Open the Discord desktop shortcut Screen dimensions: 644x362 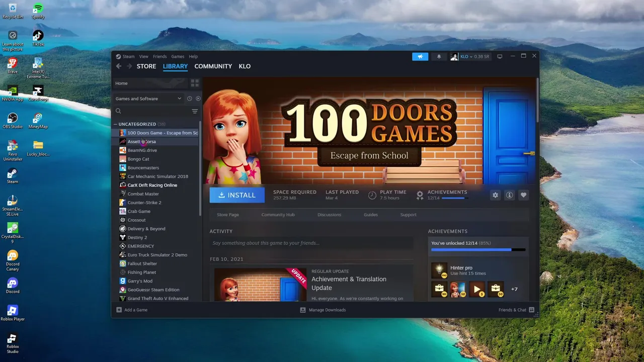point(13,286)
